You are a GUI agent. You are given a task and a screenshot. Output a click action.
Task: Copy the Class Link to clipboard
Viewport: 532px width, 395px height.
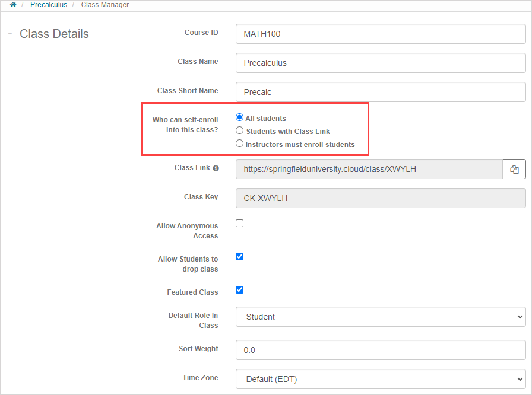point(514,169)
